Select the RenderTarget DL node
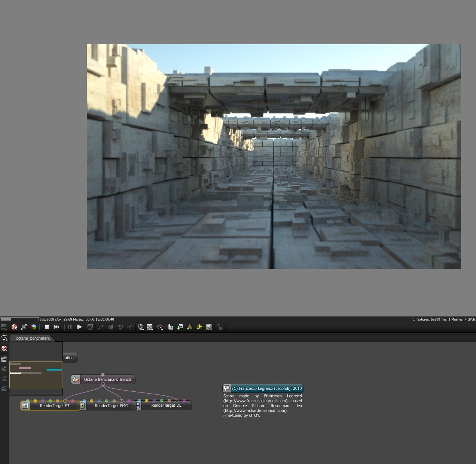This screenshot has height=464, width=476. (166, 405)
